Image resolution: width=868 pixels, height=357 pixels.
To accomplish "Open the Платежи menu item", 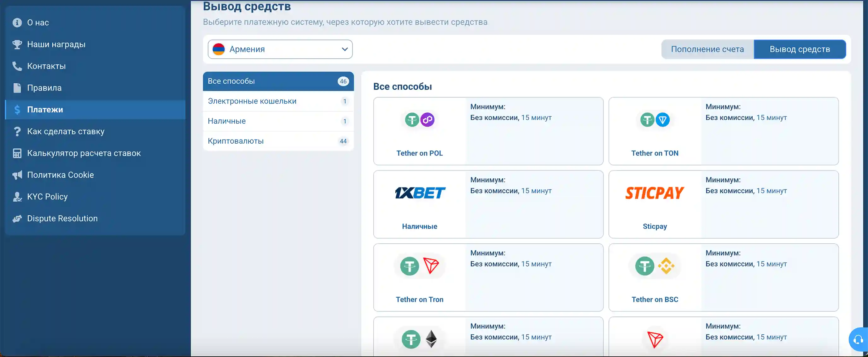I will (95, 109).
